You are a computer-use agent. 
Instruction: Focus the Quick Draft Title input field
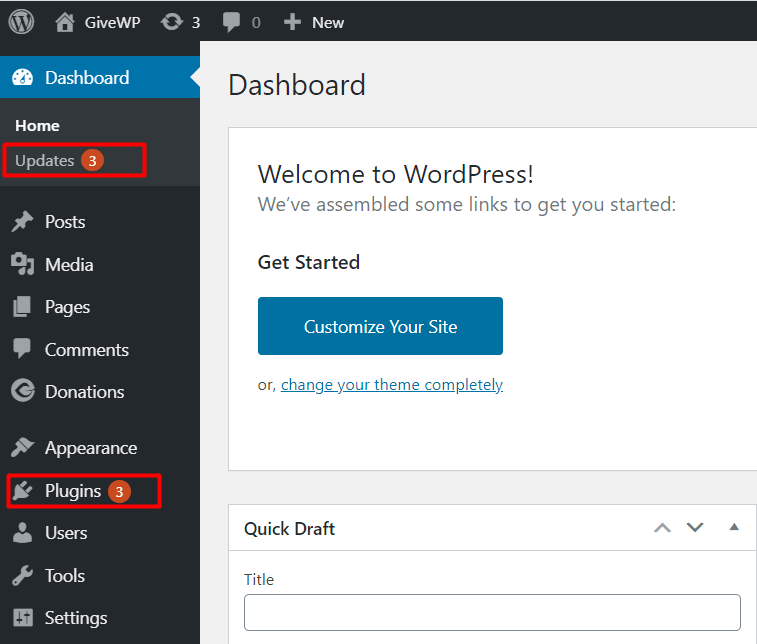point(492,612)
